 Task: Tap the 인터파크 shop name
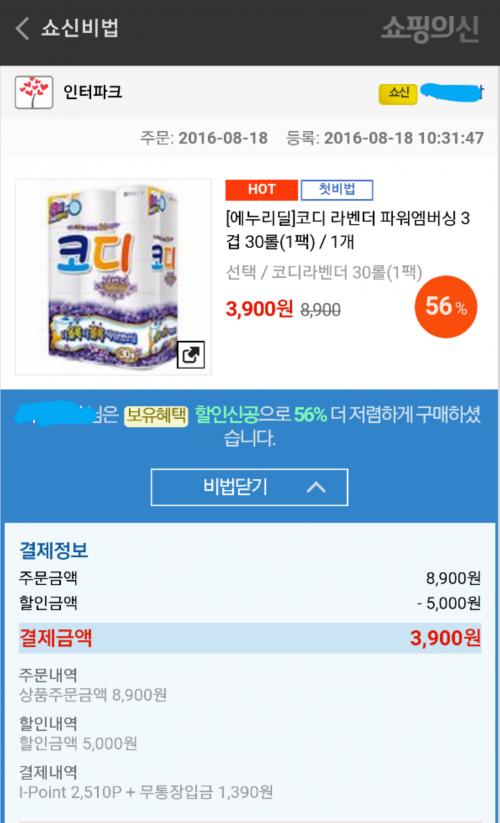coord(92,92)
